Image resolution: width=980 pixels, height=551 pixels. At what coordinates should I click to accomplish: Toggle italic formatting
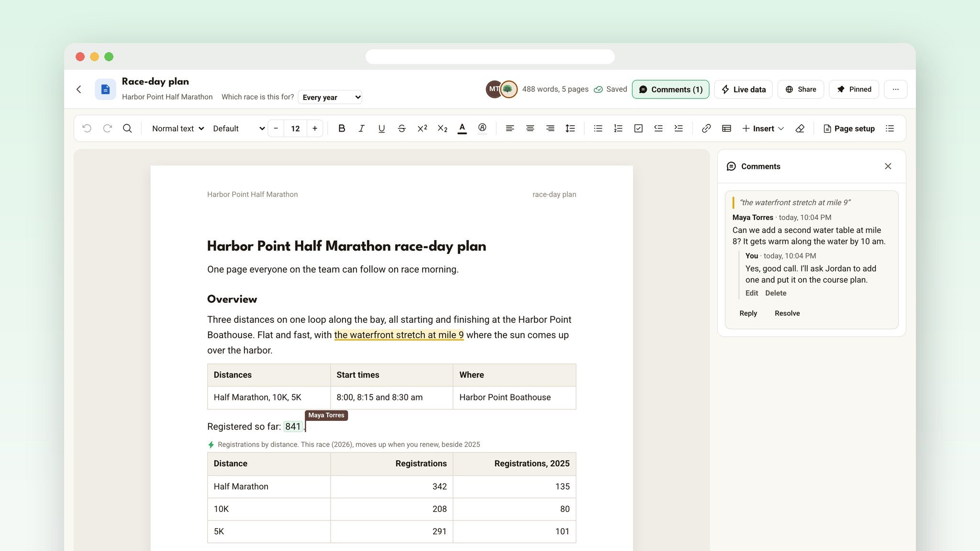361,128
